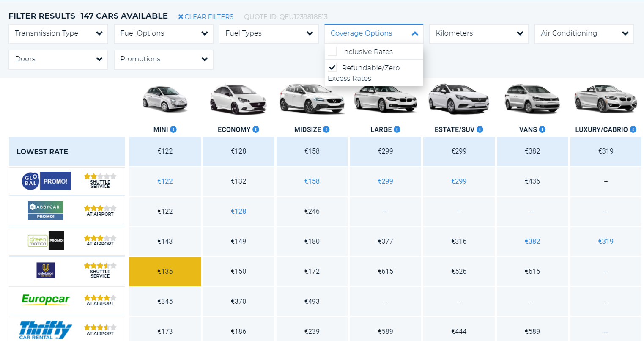Open MIDSIZE category info icon
This screenshot has height=341, width=644.
[x=326, y=129]
